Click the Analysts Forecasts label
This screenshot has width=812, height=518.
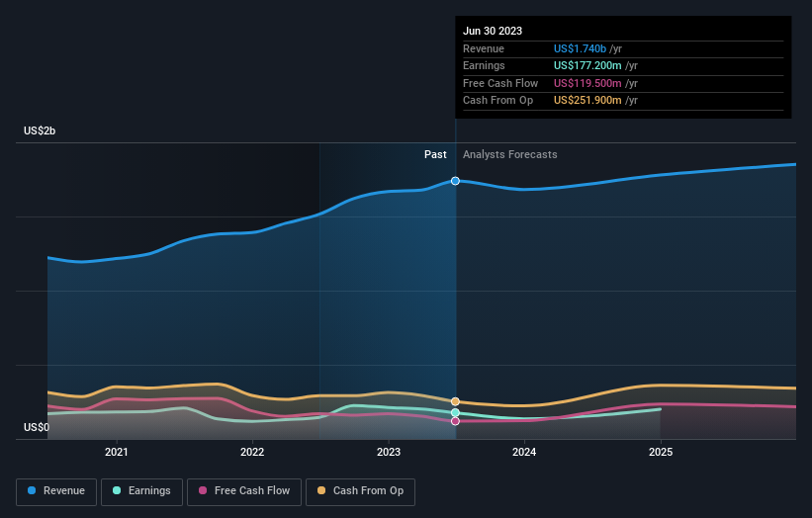(509, 155)
